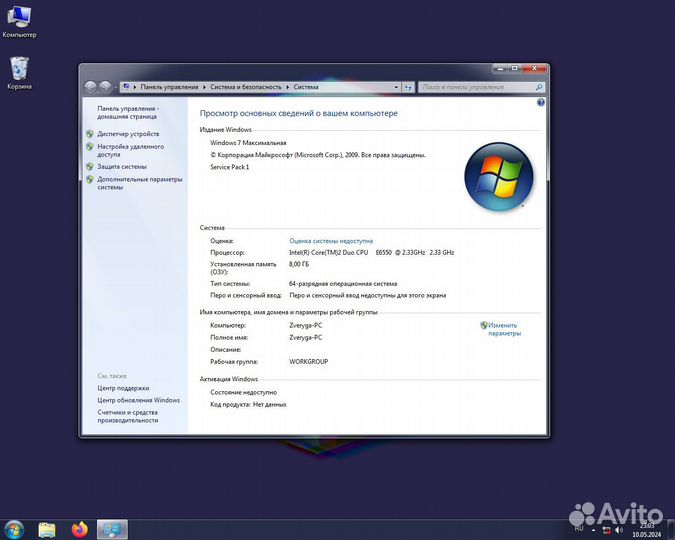Click Zveryga-PC next to Полное имя
Screen dimensions: 675x540
306,338
